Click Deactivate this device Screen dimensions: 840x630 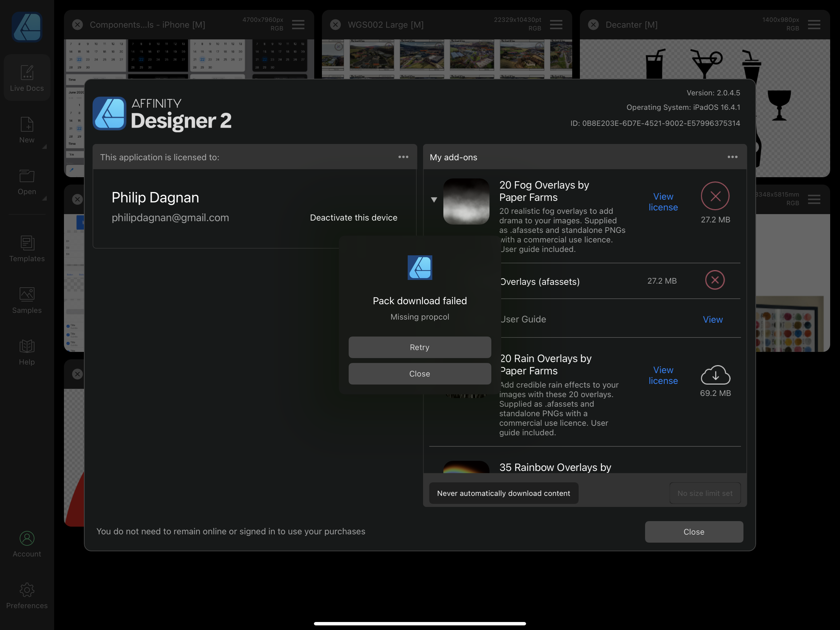(x=353, y=218)
